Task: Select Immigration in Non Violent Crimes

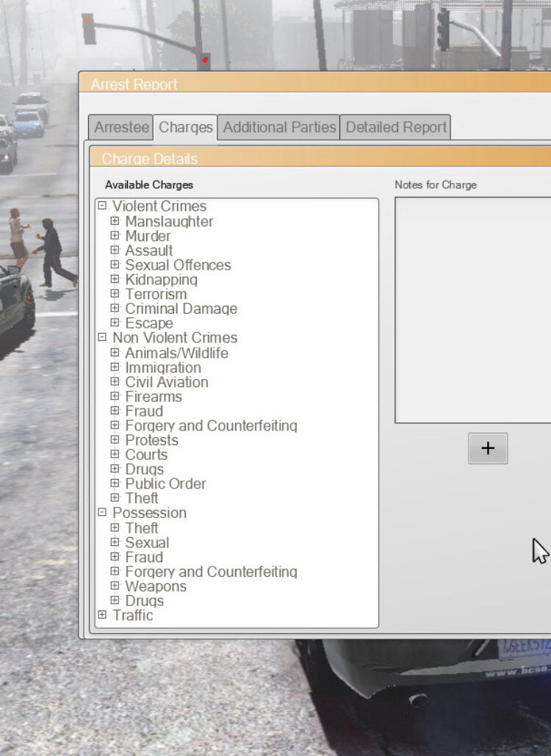Action: (x=162, y=367)
